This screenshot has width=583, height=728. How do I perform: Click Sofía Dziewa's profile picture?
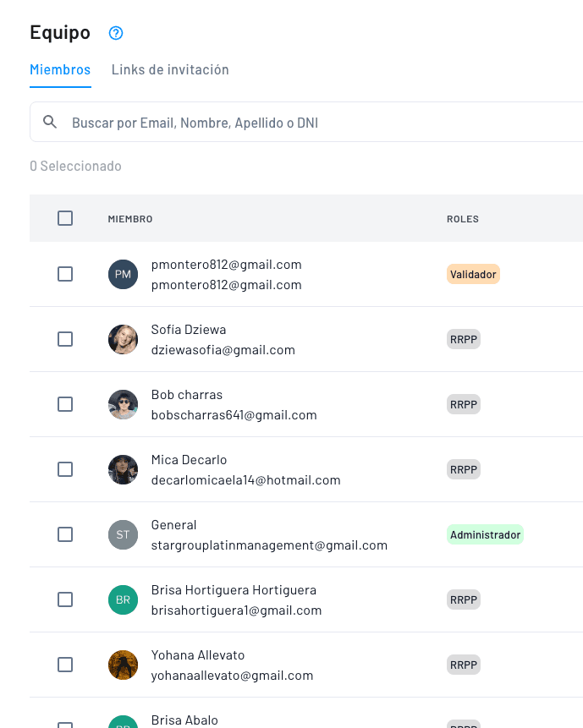(123, 339)
